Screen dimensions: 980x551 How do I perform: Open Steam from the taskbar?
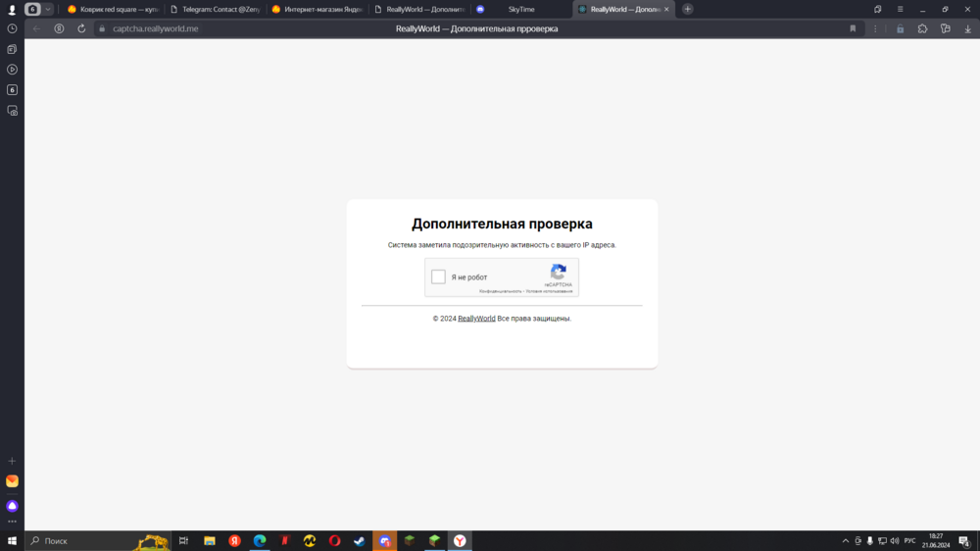[x=360, y=541]
